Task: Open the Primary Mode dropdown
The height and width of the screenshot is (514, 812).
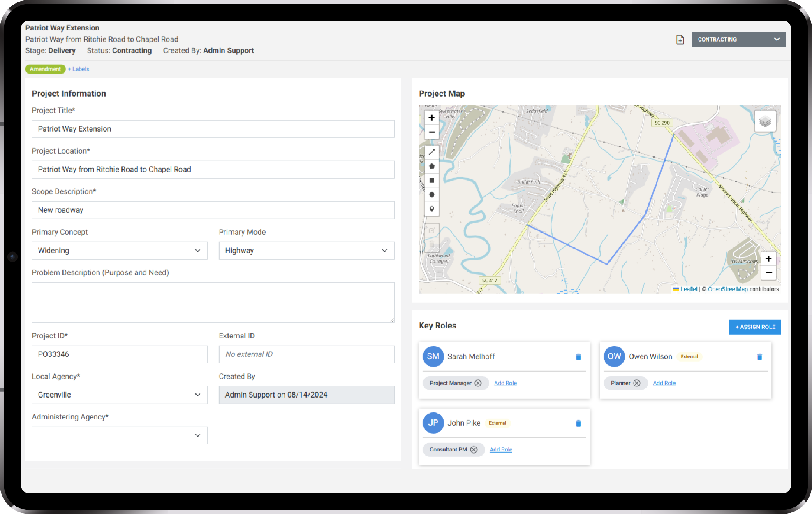Action: [306, 251]
